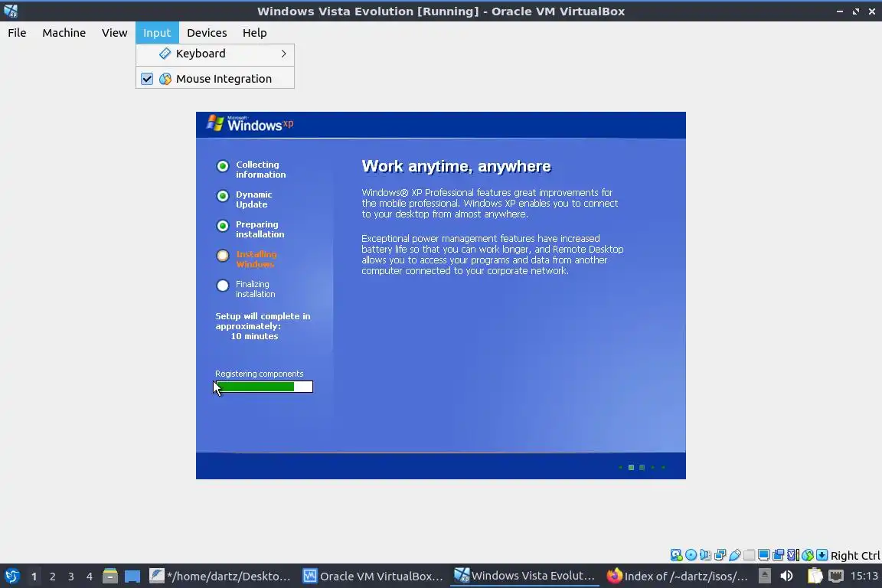Open the View menu
Image resolution: width=882 pixels, height=588 pixels.
[114, 33]
